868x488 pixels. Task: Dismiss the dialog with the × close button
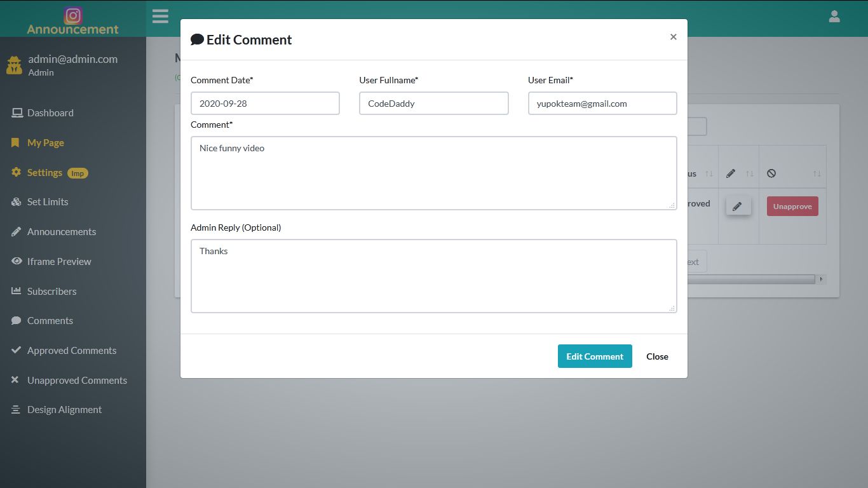[673, 37]
